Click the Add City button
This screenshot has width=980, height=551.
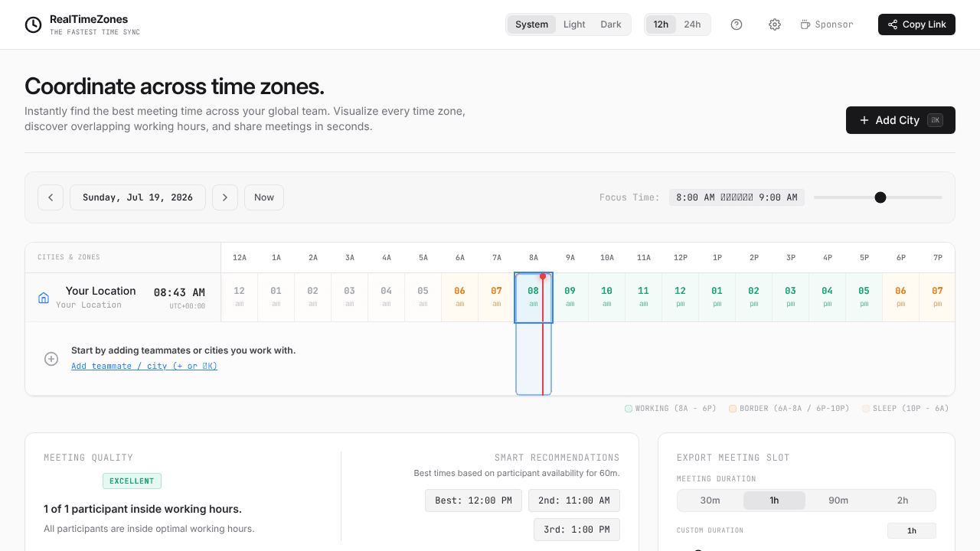tap(900, 120)
